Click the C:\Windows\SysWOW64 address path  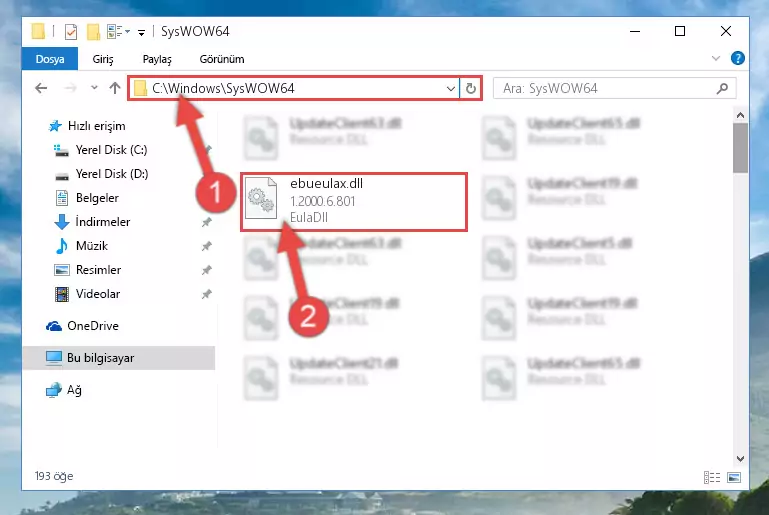coord(223,89)
